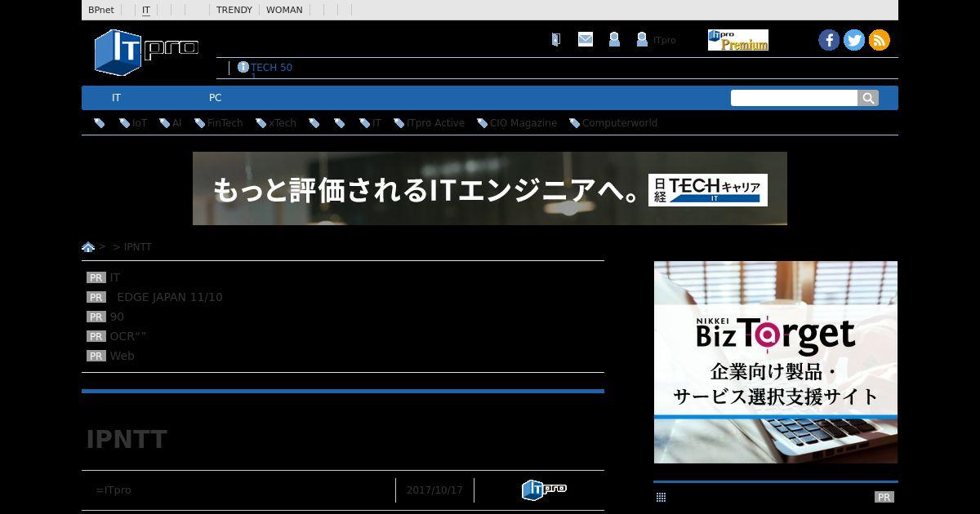980x514 pixels.
Task: Visit the Twitter bird icon
Action: click(x=854, y=40)
